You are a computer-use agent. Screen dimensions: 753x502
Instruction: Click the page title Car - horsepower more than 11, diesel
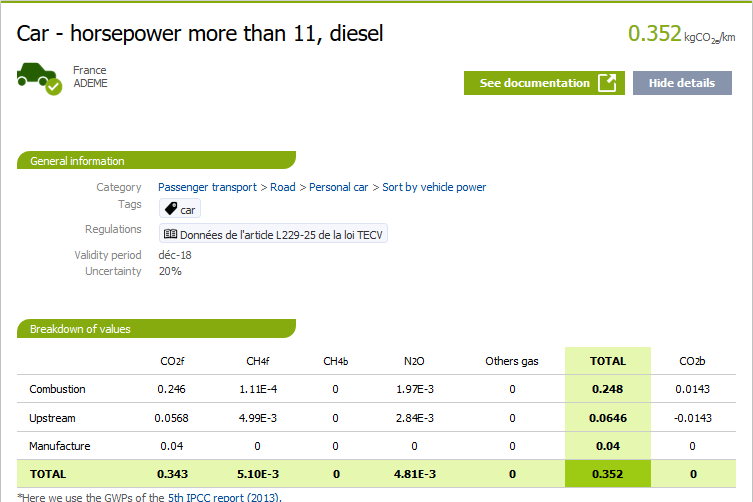200,34
